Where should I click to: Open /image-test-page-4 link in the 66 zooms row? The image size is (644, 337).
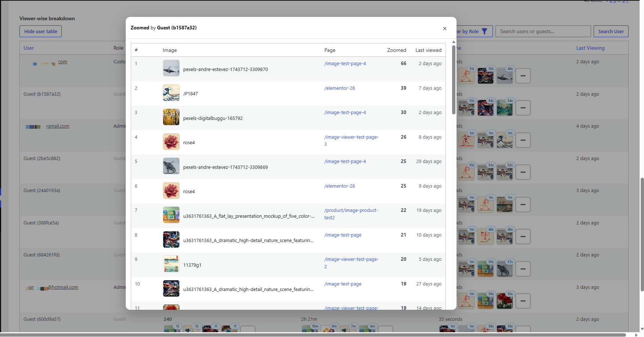[x=345, y=64]
